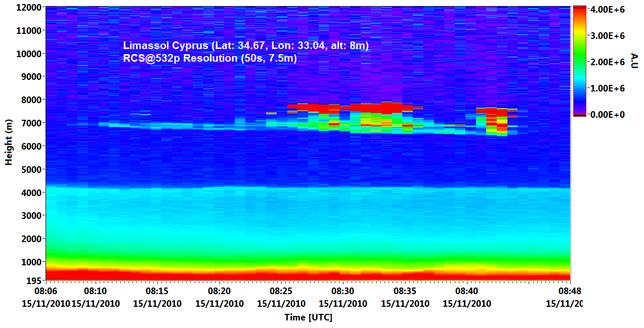
Task: Click the 08:48 end time tick label
Action: [570, 292]
